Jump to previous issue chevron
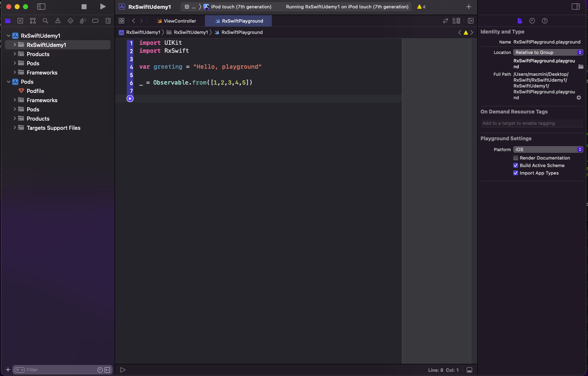 pos(460,32)
